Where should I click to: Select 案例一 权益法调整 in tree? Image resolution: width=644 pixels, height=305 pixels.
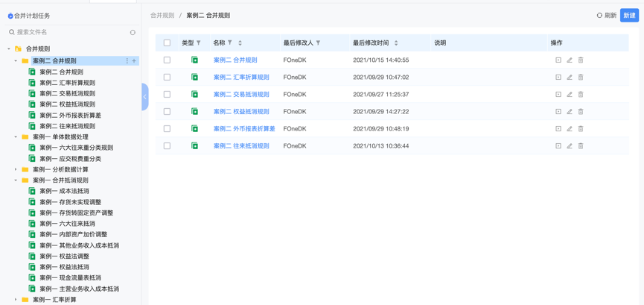click(65, 256)
